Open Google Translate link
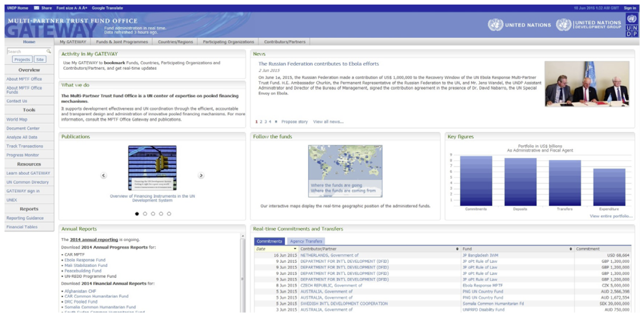 point(108,8)
